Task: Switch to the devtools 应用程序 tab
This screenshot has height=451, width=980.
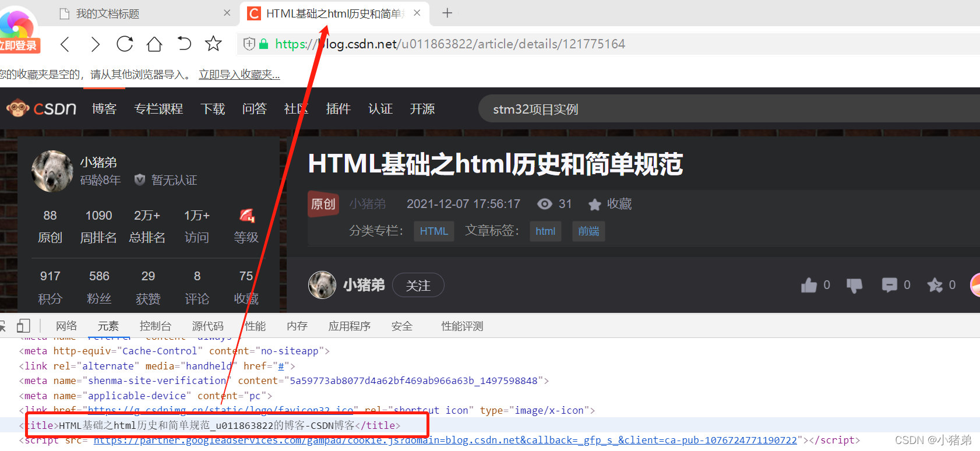Action: pos(350,326)
